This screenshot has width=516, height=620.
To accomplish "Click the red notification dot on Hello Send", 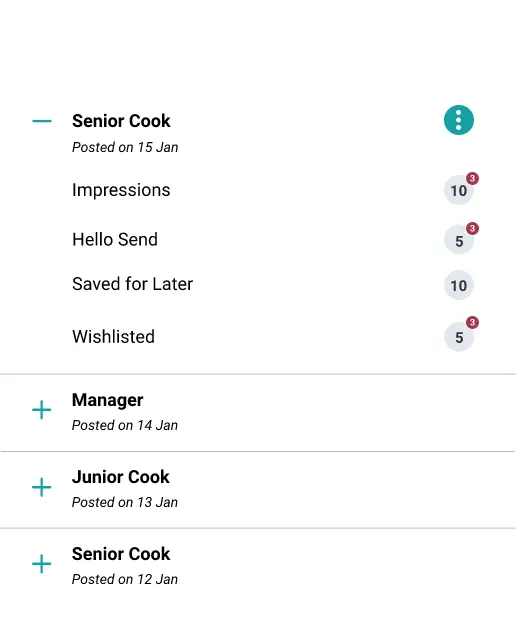I will pyautogui.click(x=472, y=228).
